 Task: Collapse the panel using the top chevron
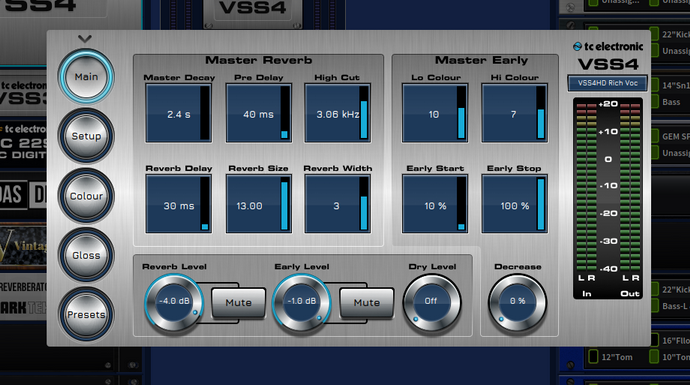[84, 39]
